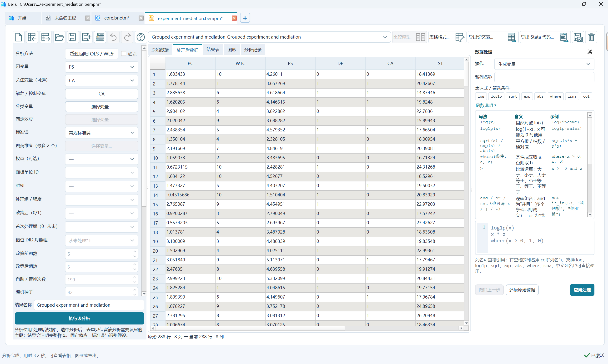Image resolution: width=608 pixels, height=364 pixels.
Task: Open help via the question mark icon
Action: tap(141, 37)
